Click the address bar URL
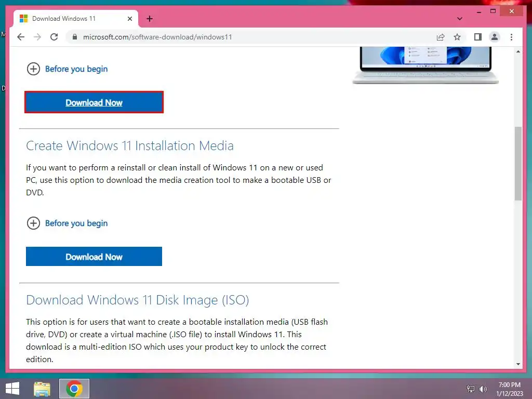The width and height of the screenshot is (532, 399). [157, 37]
